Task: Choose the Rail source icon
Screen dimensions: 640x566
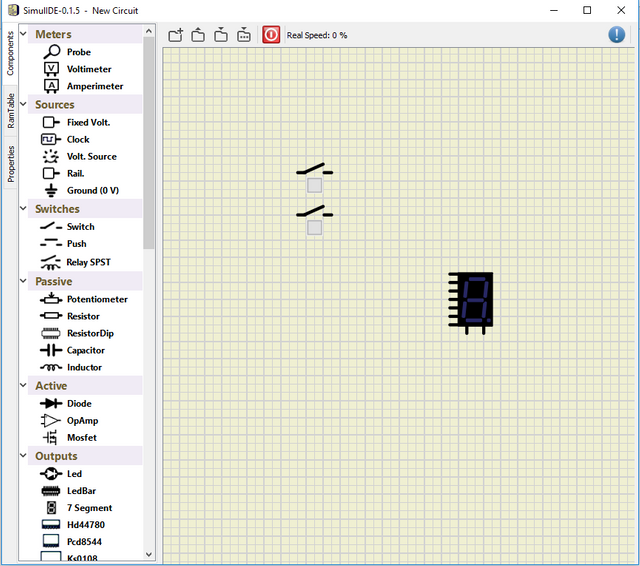Action: coord(51,173)
